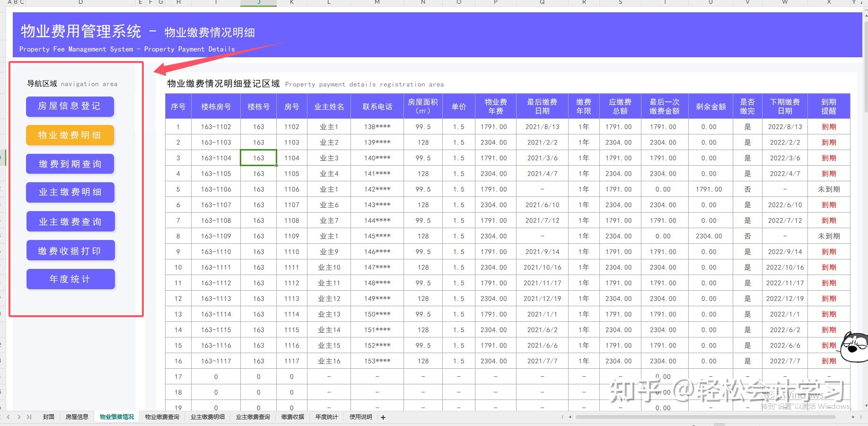This screenshot has width=868, height=426.
Task: Select the 序号 header cell
Action: tap(178, 106)
